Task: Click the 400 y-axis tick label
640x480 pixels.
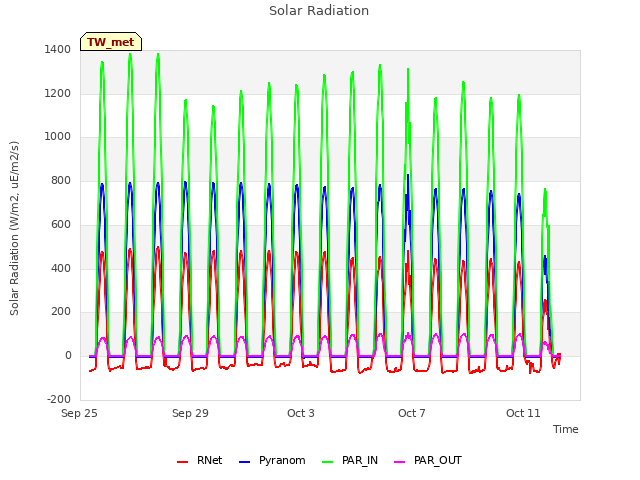Action: (61, 268)
